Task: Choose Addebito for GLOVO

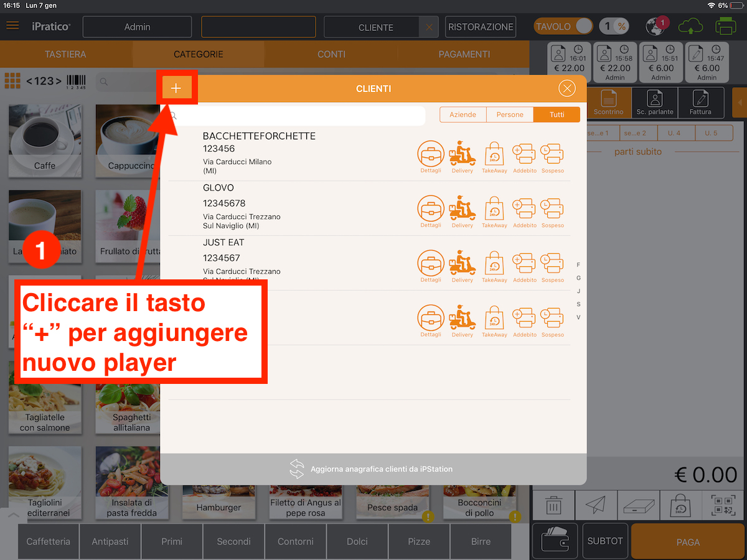Action: (x=525, y=212)
